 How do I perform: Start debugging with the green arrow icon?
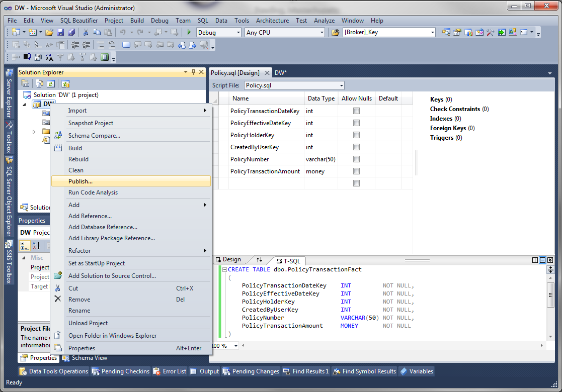point(188,31)
